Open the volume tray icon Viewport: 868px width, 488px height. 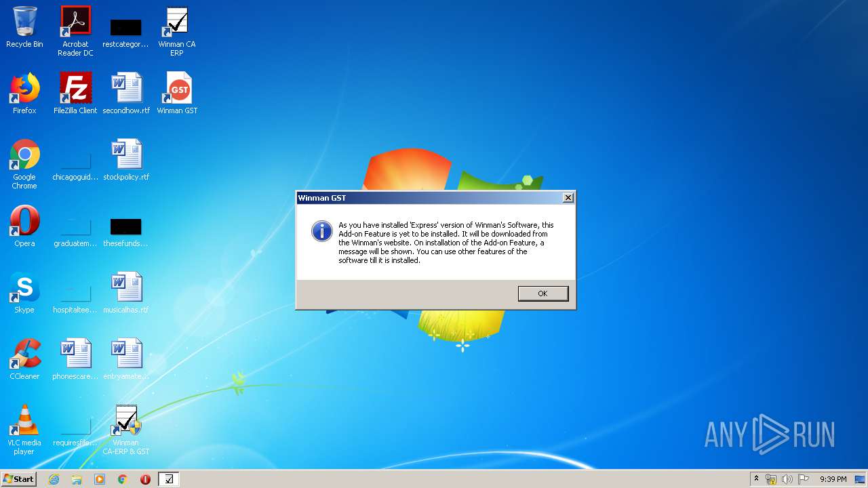pos(787,479)
